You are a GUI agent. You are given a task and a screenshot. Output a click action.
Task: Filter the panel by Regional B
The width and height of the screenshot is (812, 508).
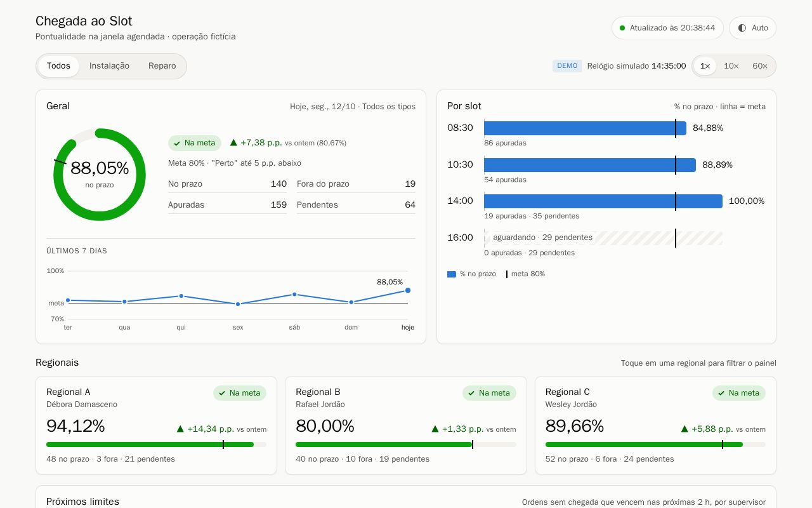tap(406, 425)
